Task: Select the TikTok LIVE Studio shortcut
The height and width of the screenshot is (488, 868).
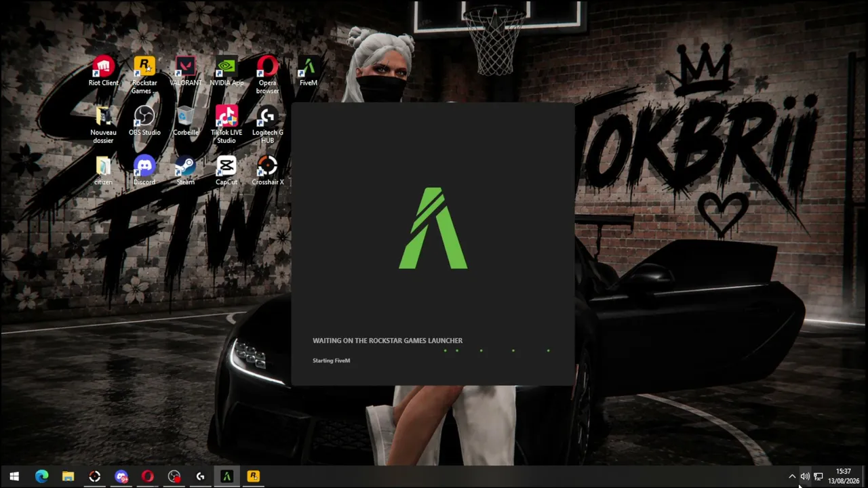Action: click(226, 125)
